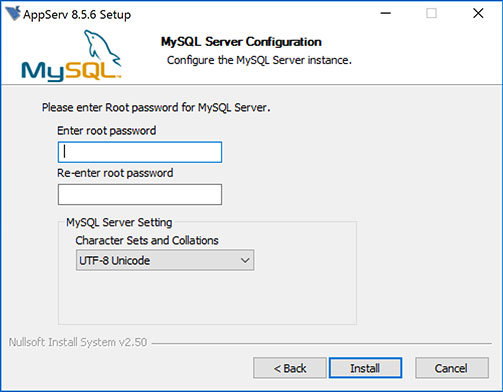Open the UTF-8 Unicode combo box
The image size is (503, 392).
coord(165,260)
